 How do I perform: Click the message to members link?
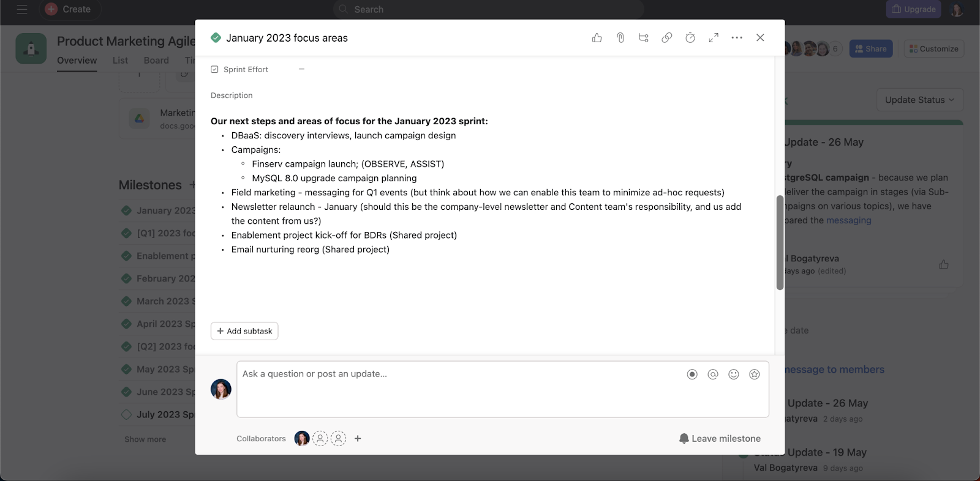point(834,370)
